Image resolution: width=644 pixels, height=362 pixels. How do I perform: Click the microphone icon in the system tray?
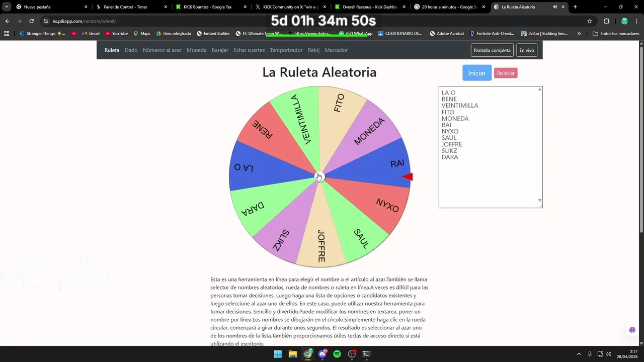[x=590, y=354]
